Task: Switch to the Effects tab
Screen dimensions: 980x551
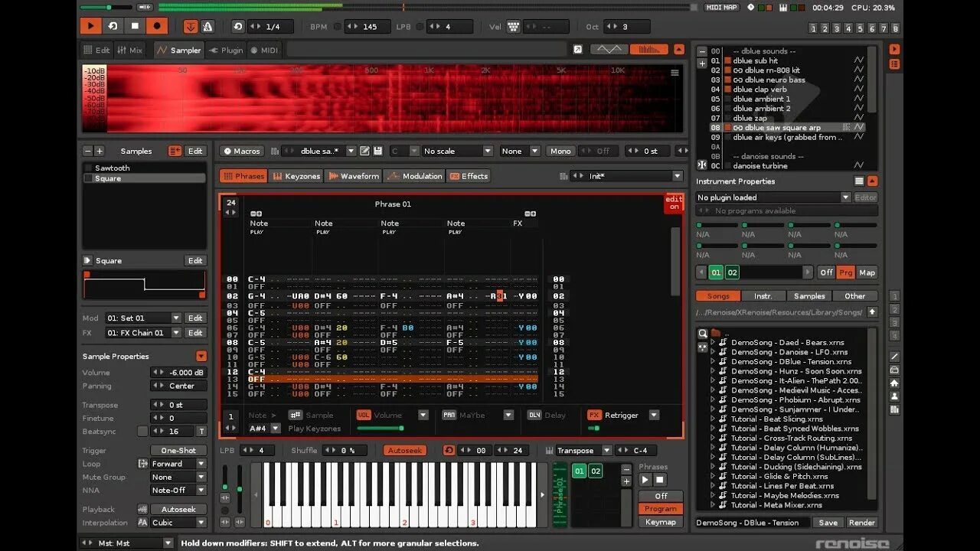Action: click(x=469, y=175)
